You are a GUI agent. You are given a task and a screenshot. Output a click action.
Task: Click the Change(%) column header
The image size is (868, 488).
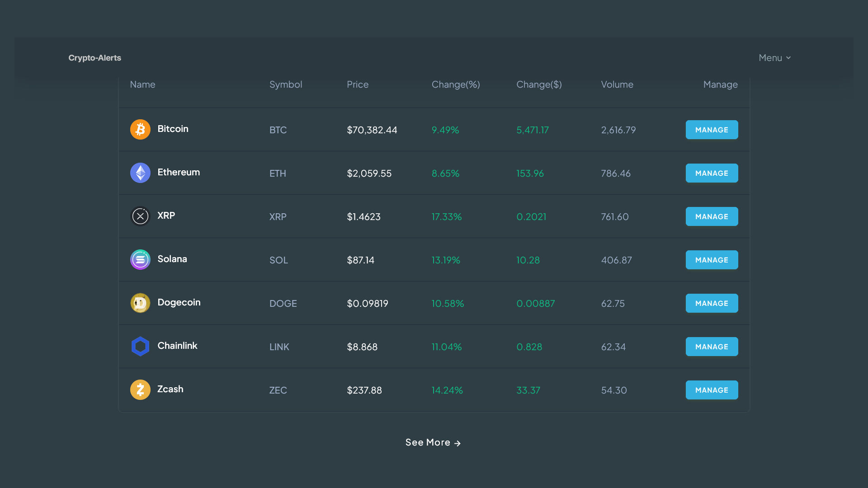(x=455, y=84)
